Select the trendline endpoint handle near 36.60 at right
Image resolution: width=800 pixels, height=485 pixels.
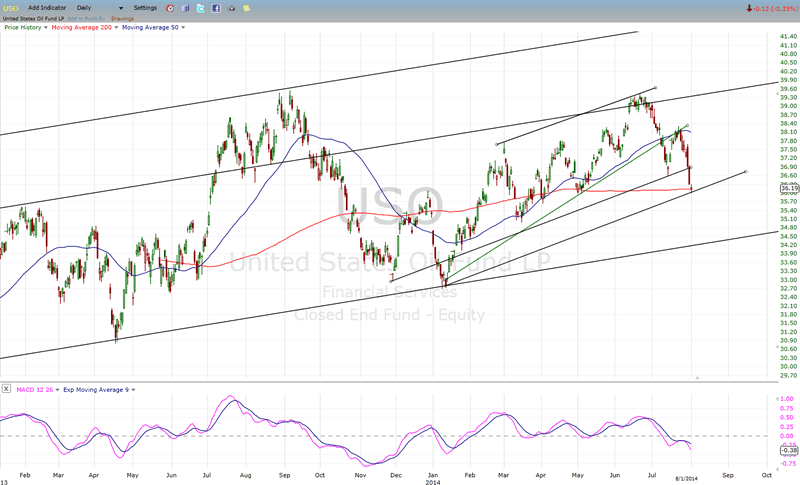(746, 172)
